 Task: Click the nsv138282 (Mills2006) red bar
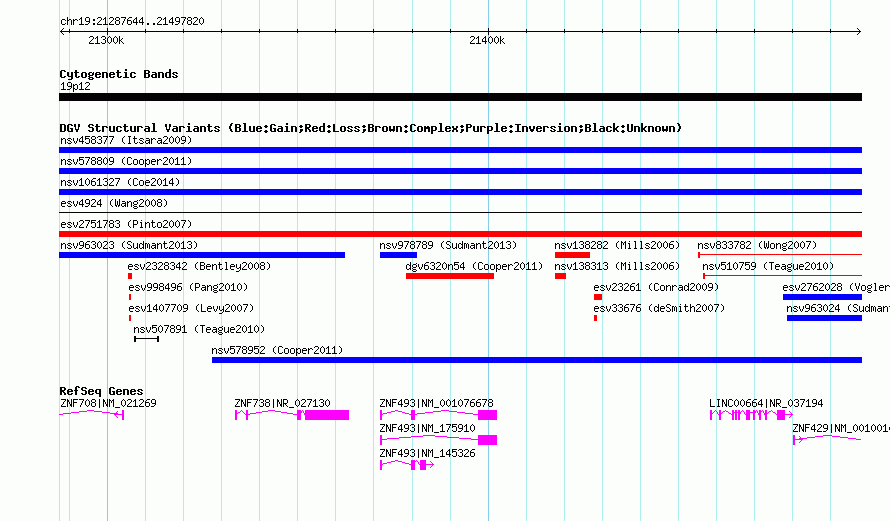pos(572,255)
